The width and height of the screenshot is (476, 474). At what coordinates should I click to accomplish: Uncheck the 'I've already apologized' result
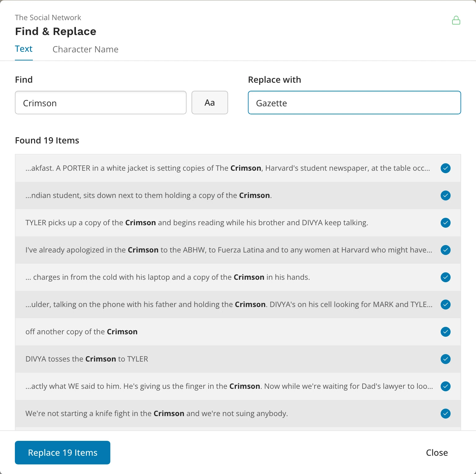446,250
